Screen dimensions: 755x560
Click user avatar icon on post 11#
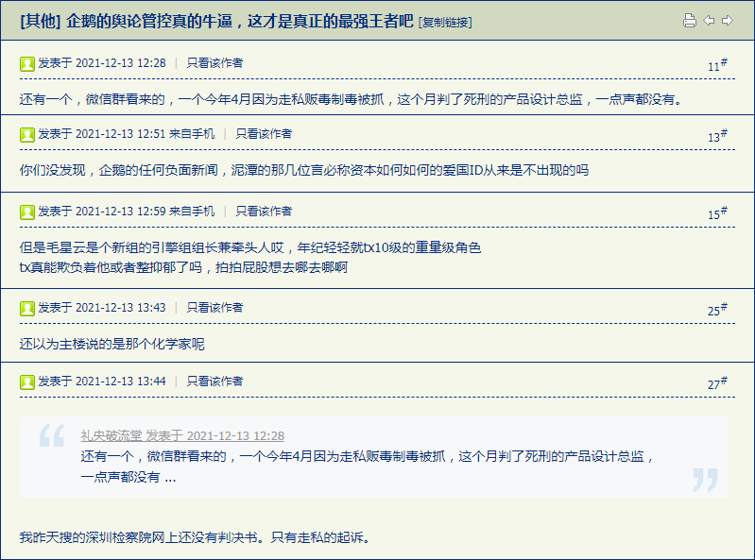27,63
